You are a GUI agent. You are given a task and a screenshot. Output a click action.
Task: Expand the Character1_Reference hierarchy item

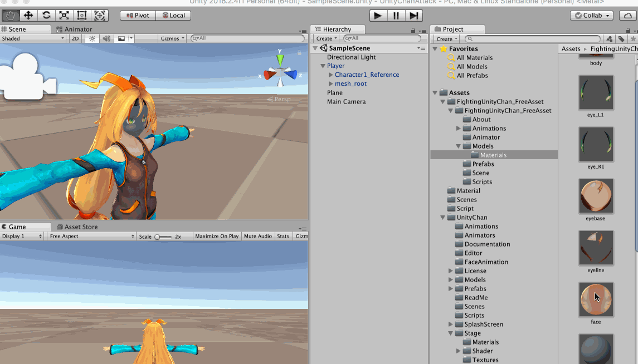pos(331,75)
